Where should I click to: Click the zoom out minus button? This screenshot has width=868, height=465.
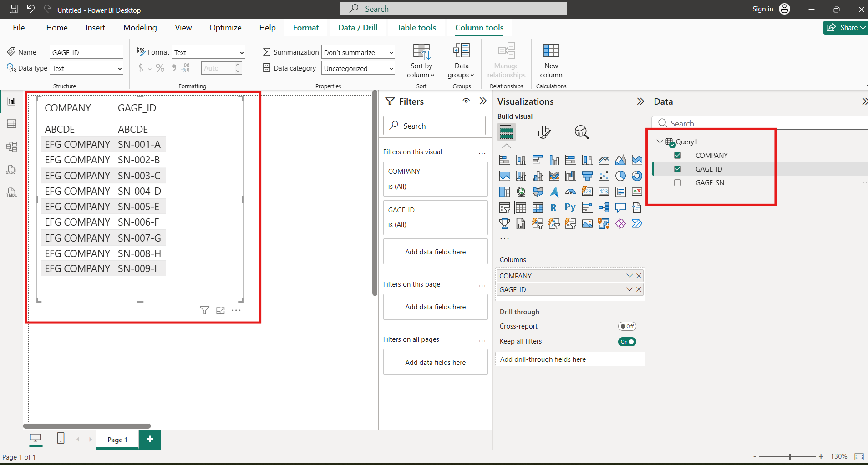(x=755, y=456)
